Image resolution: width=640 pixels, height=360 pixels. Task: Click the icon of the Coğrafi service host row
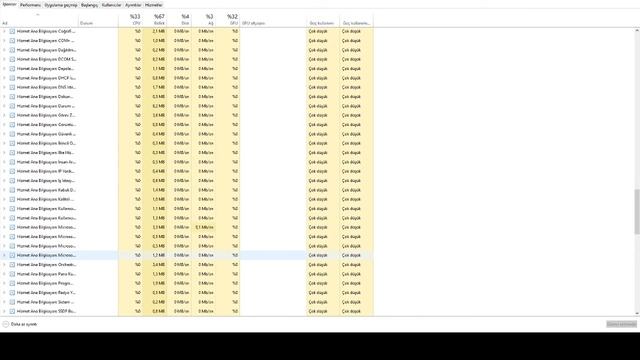coord(12,31)
